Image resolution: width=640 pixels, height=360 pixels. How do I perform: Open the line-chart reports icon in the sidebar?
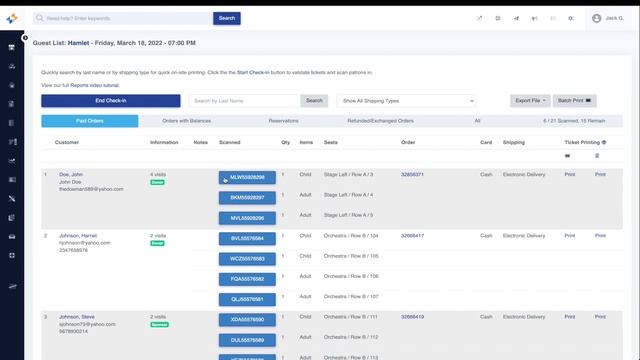[12, 161]
